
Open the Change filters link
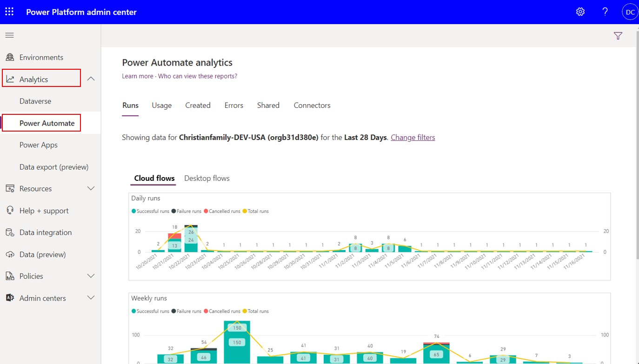(x=413, y=137)
